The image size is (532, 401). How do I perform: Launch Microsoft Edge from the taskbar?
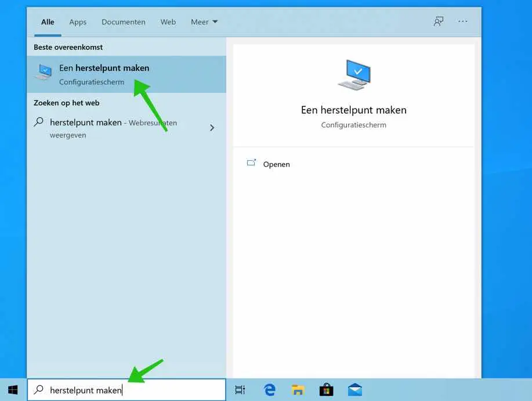tap(270, 390)
